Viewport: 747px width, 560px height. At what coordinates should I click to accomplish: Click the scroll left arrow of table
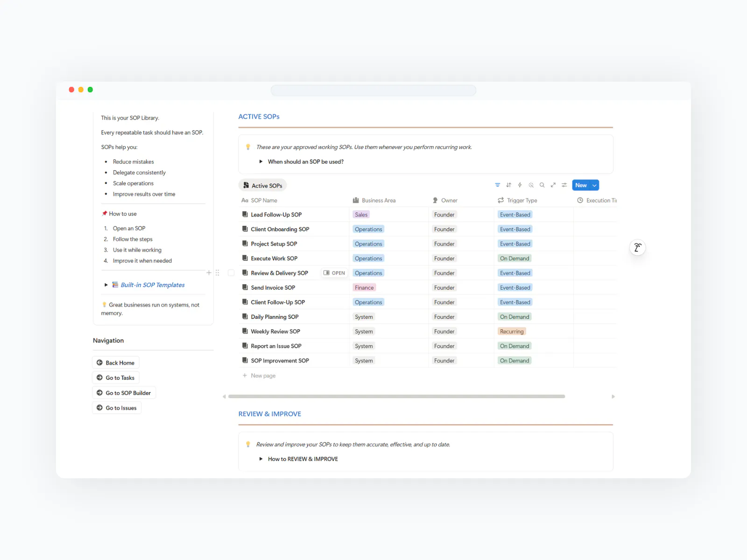[224, 396]
